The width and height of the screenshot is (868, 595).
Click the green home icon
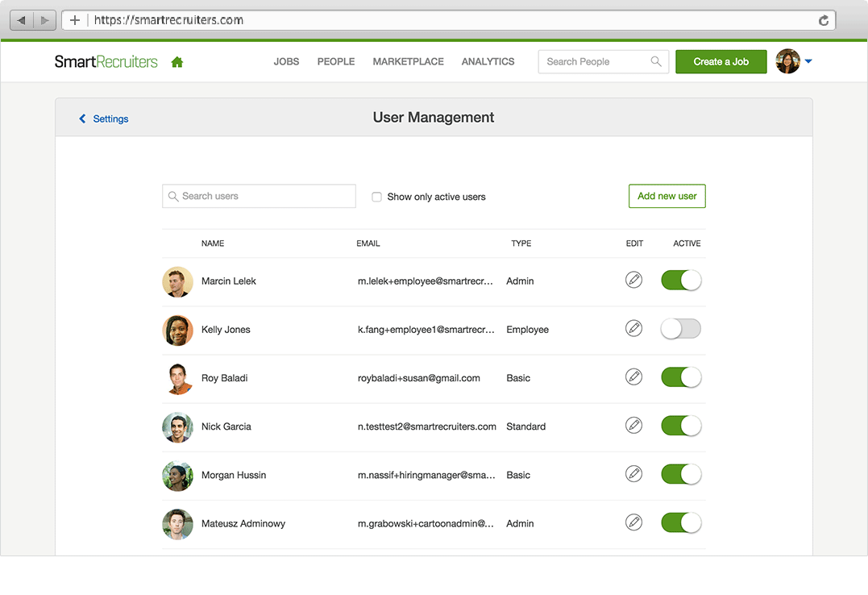coord(177,62)
